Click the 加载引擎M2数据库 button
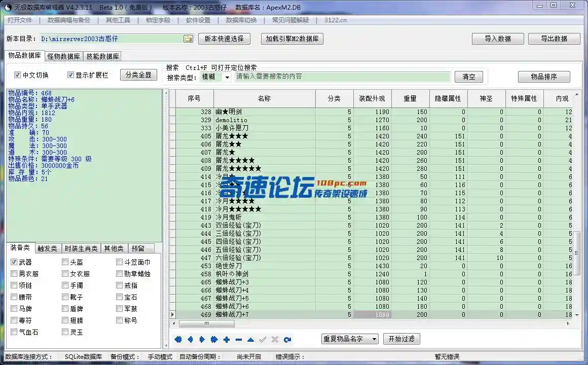Screen dimensions: 588x365 point(292,39)
